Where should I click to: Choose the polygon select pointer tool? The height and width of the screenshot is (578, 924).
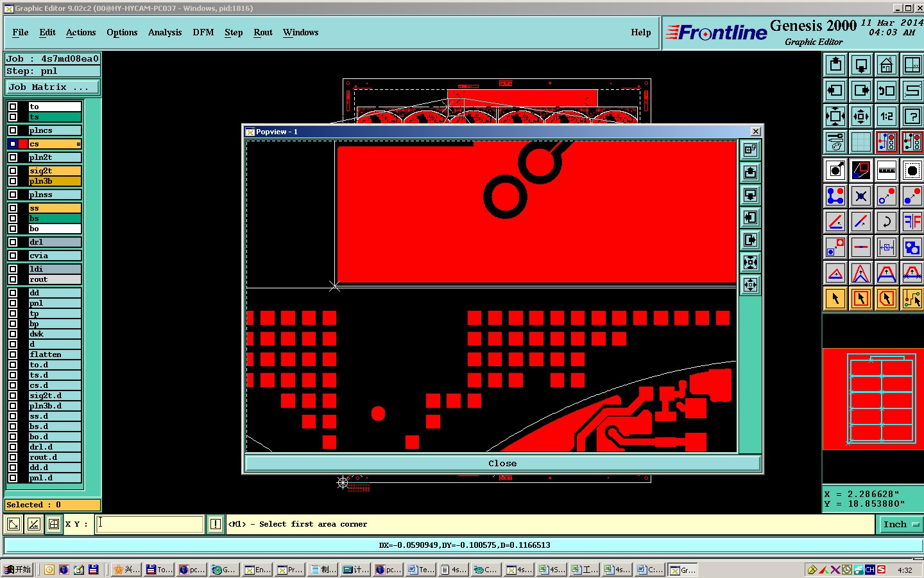coord(887,299)
